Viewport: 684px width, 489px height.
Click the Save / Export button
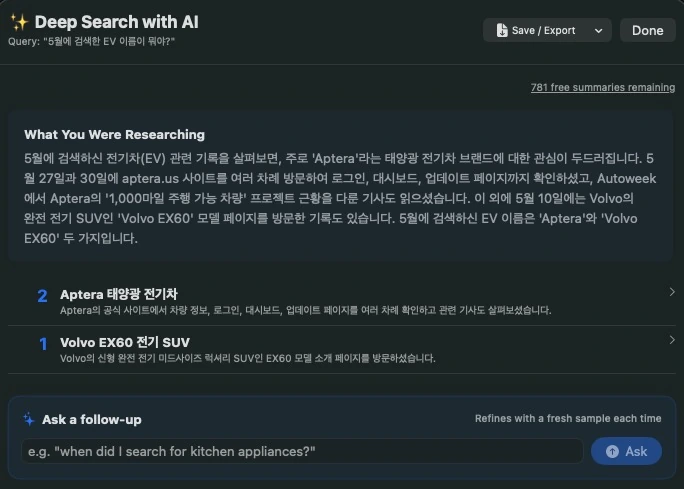(x=547, y=31)
